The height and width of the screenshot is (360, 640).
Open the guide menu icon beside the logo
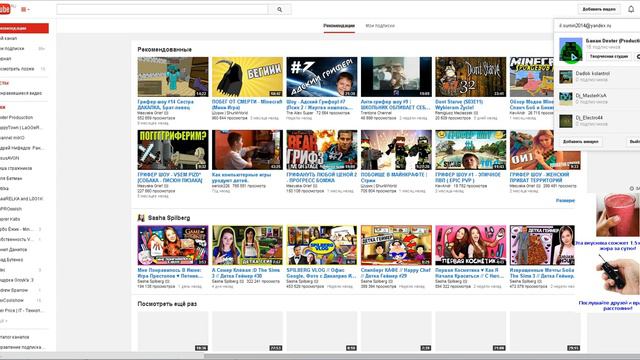tap(25, 9)
